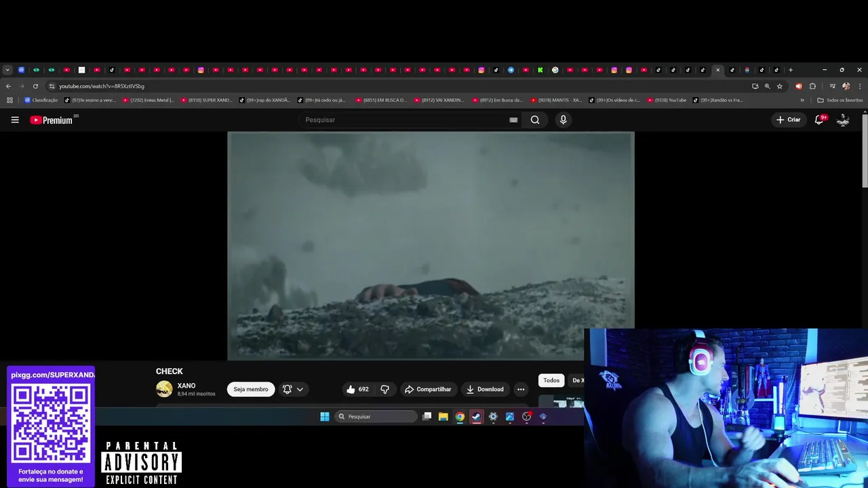The width and height of the screenshot is (868, 488).
Task: Open the YouTube hamburger guide menu
Action: click(15, 120)
